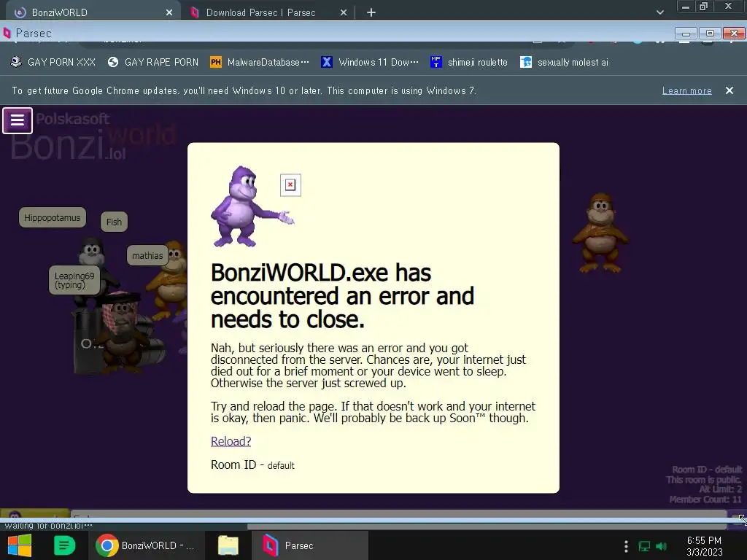Minimize the Parsec window
747x560 pixels.
(686, 34)
